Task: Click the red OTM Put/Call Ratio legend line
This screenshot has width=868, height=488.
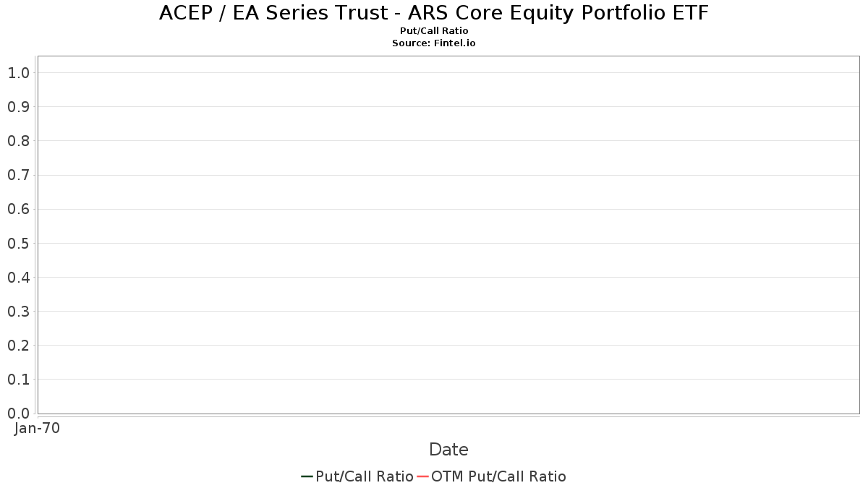Action: click(x=422, y=476)
